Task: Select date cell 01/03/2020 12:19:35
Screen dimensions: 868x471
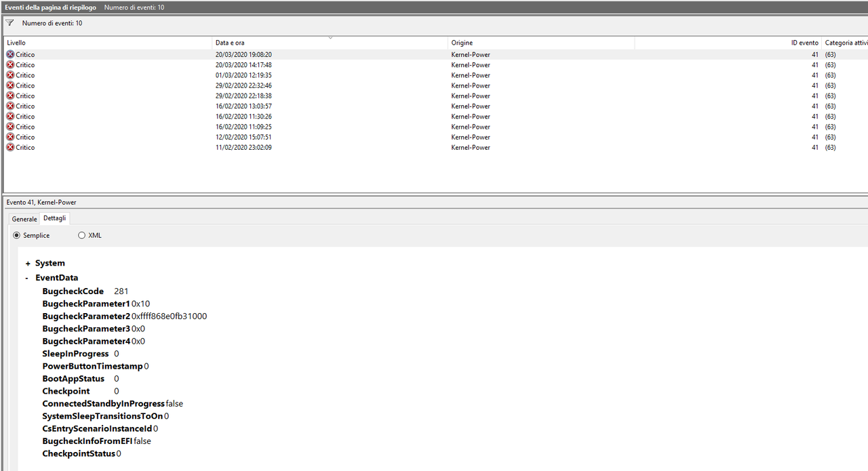Action: (243, 75)
